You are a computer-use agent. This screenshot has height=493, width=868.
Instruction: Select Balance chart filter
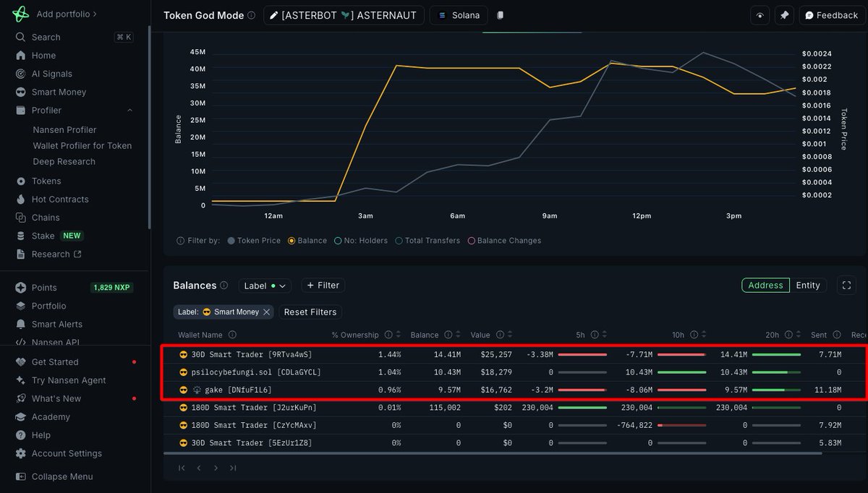[307, 241]
